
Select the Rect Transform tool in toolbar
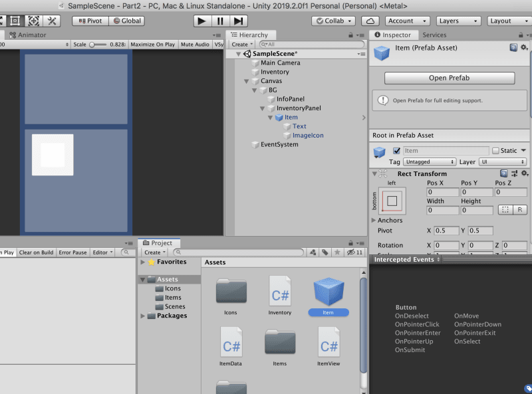tap(15, 21)
